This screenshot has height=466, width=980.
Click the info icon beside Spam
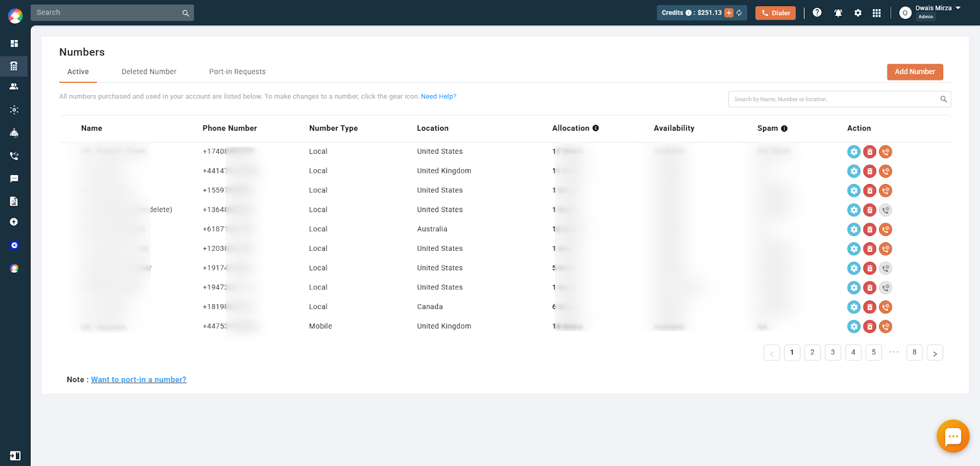tap(784, 128)
